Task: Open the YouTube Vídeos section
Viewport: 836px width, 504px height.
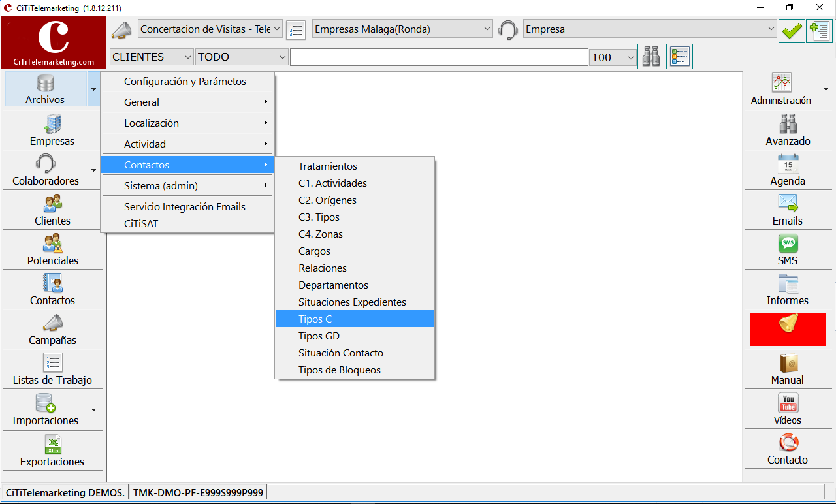Action: [788, 409]
